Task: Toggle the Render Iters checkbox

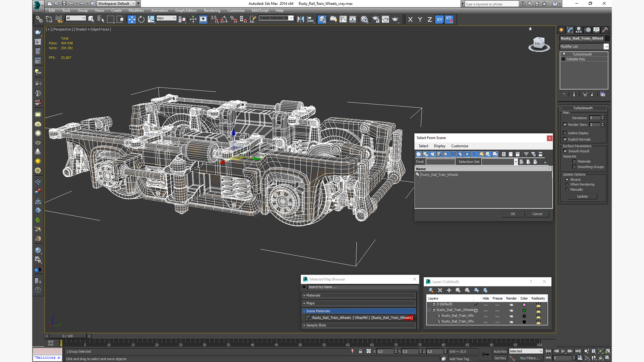Action: [x=565, y=125]
